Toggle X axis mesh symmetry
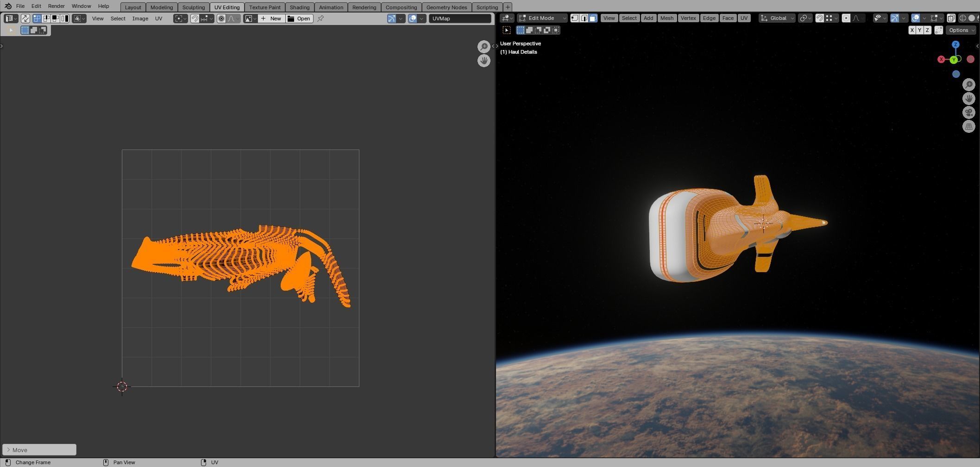 pyautogui.click(x=912, y=30)
